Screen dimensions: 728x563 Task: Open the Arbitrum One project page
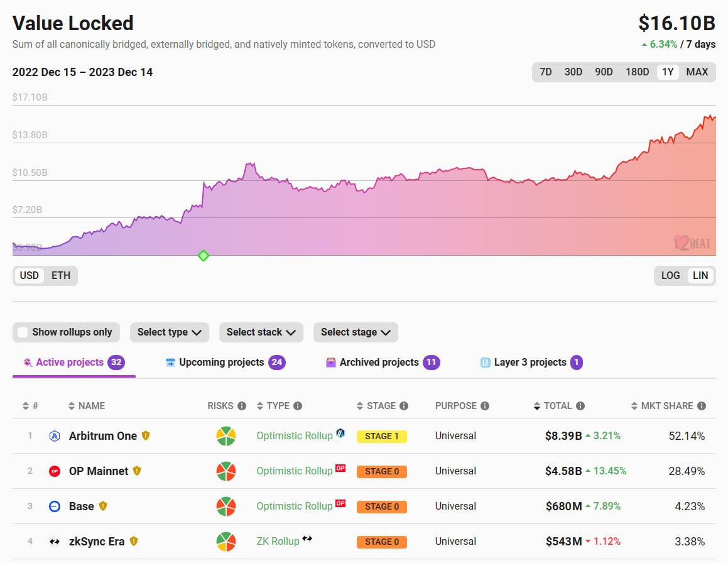pyautogui.click(x=103, y=435)
